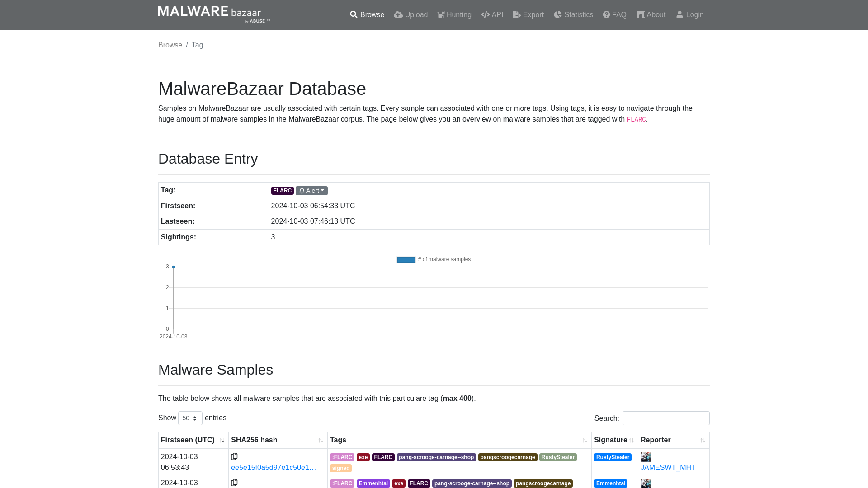Sort by Reporter column
This screenshot has height=488, width=868.
click(673, 440)
